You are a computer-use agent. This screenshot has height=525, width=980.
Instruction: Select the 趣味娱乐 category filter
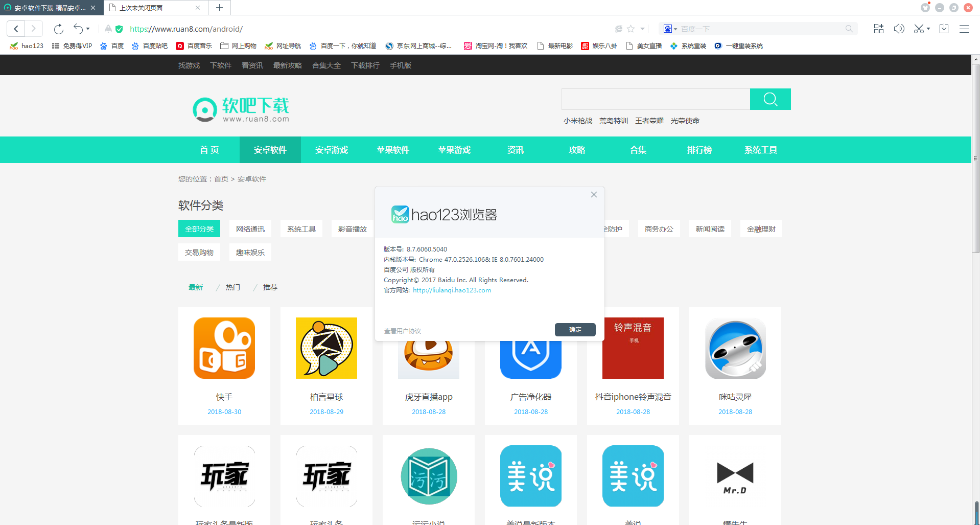250,252
